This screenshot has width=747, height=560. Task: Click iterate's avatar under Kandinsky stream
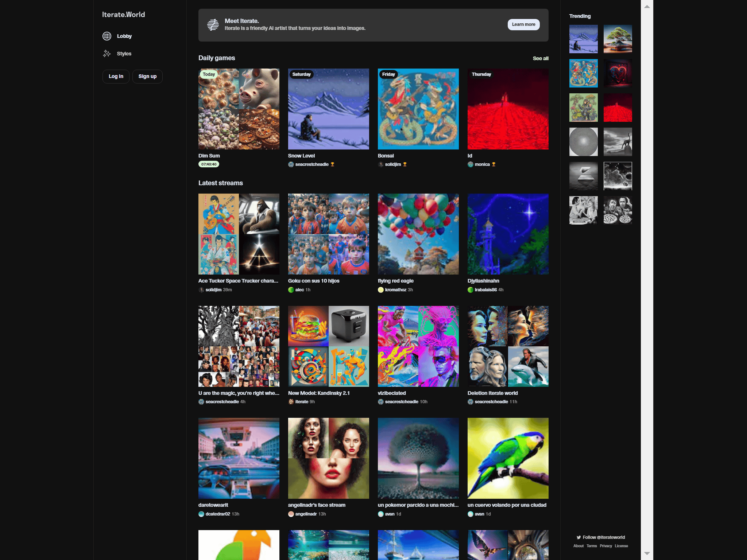(x=291, y=402)
